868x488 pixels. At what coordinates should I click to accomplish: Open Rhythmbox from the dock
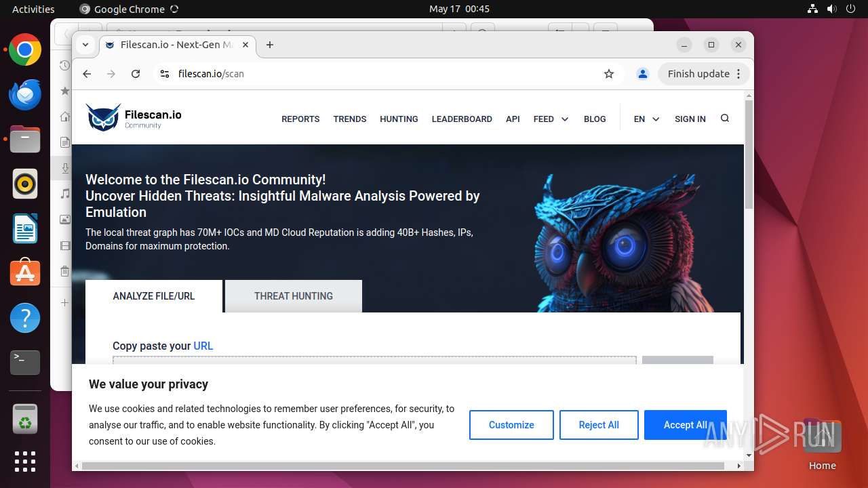(25, 184)
